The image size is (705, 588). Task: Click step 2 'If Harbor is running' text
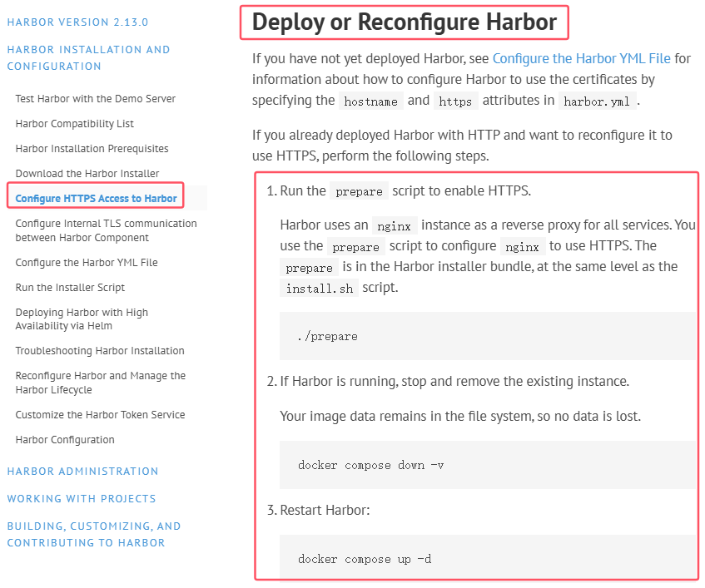pos(454,382)
